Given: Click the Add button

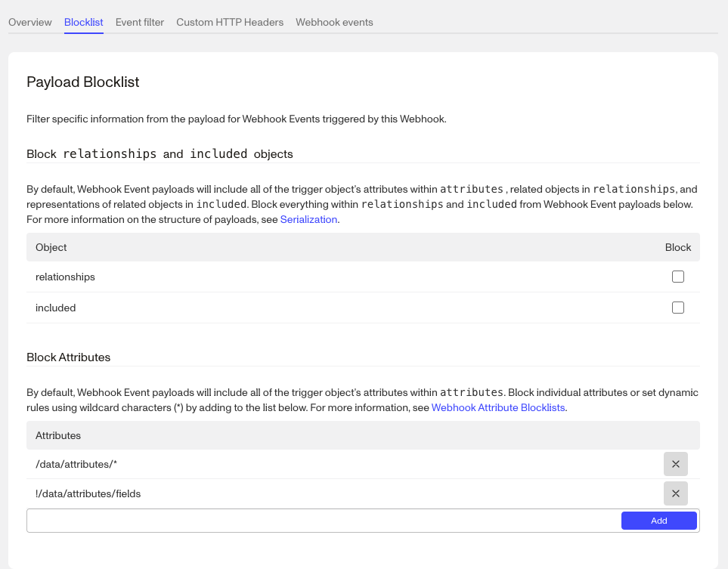Looking at the screenshot, I should (x=658, y=521).
